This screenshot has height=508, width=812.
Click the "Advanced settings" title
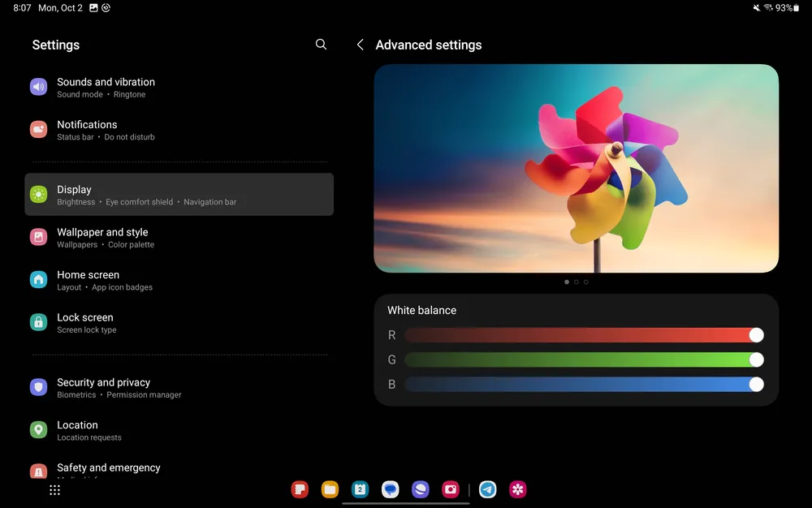point(429,45)
